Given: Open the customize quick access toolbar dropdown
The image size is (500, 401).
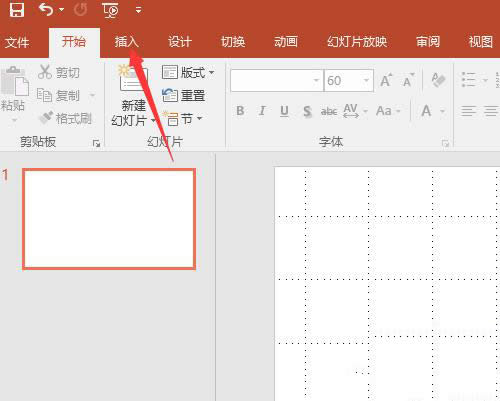Looking at the screenshot, I should tap(138, 10).
